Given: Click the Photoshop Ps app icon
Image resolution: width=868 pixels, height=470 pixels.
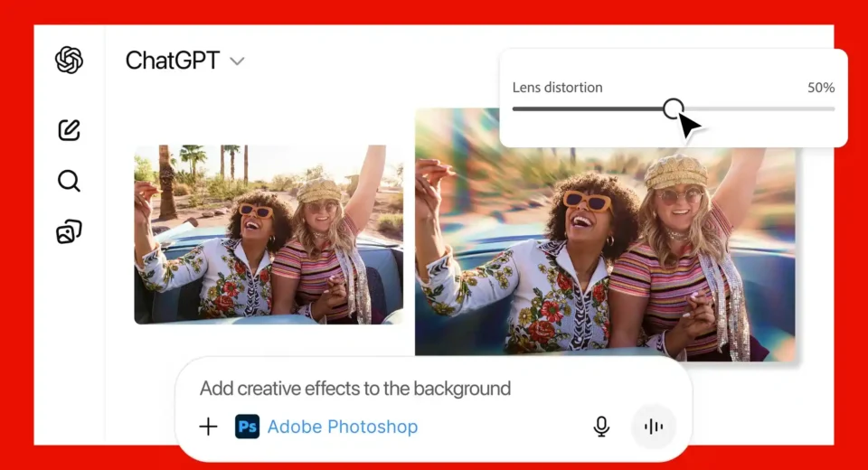Looking at the screenshot, I should 247,427.
